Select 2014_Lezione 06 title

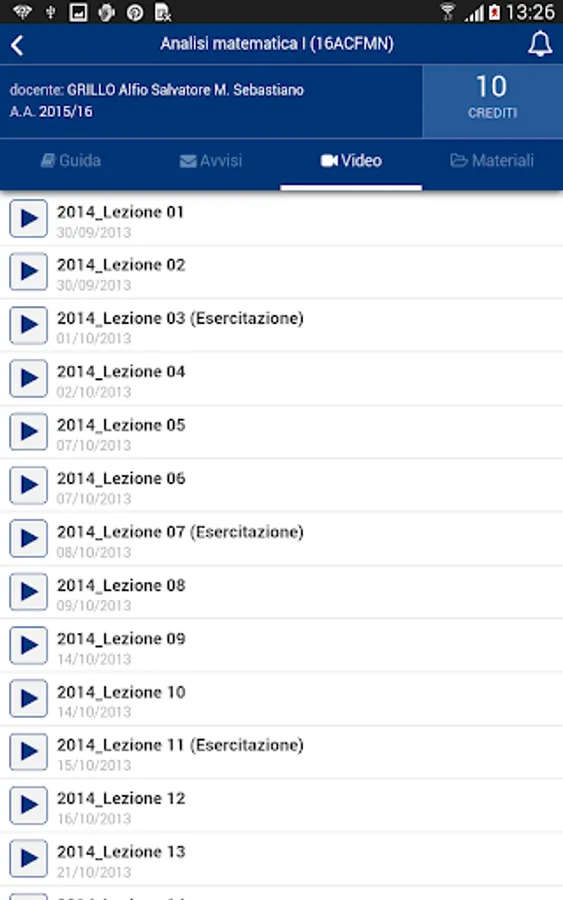(121, 479)
